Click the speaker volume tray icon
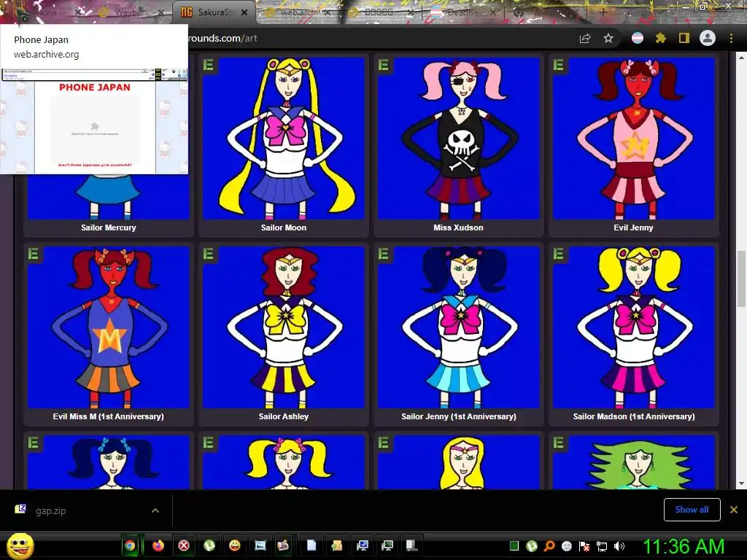 tap(619, 546)
